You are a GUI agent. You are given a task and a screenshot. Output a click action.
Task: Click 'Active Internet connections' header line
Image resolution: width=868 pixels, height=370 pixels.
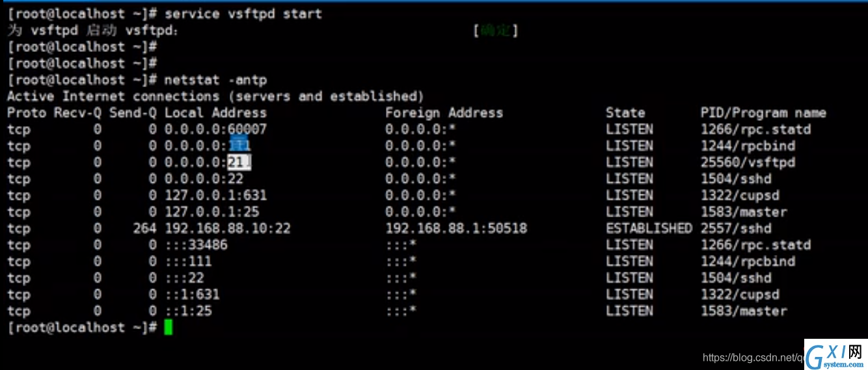point(215,96)
